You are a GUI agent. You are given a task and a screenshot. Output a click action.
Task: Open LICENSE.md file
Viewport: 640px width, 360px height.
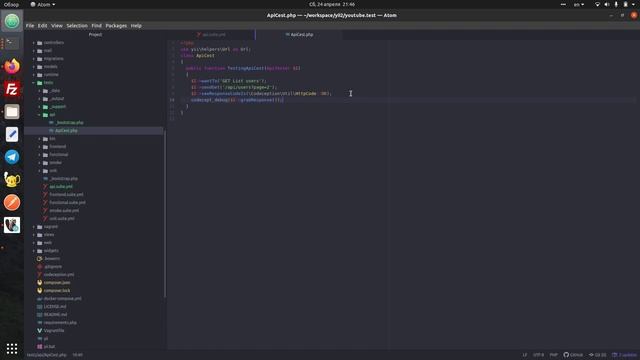pyautogui.click(x=55, y=307)
